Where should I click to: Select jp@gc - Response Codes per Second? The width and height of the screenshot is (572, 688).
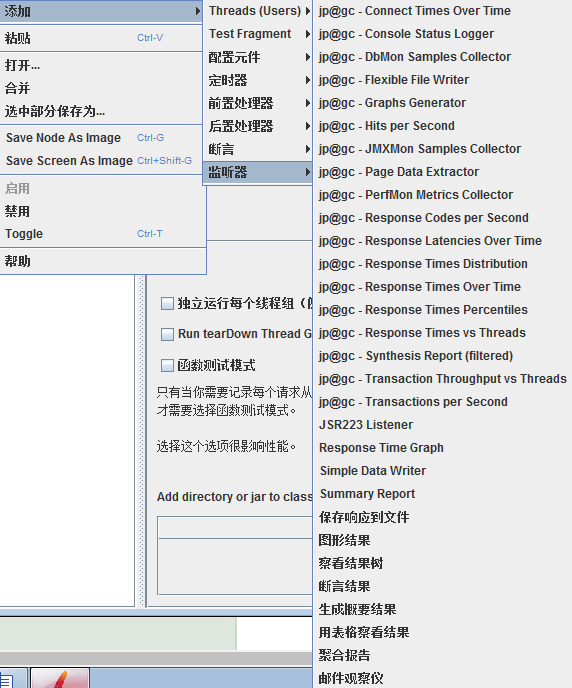pyautogui.click(x=443, y=218)
